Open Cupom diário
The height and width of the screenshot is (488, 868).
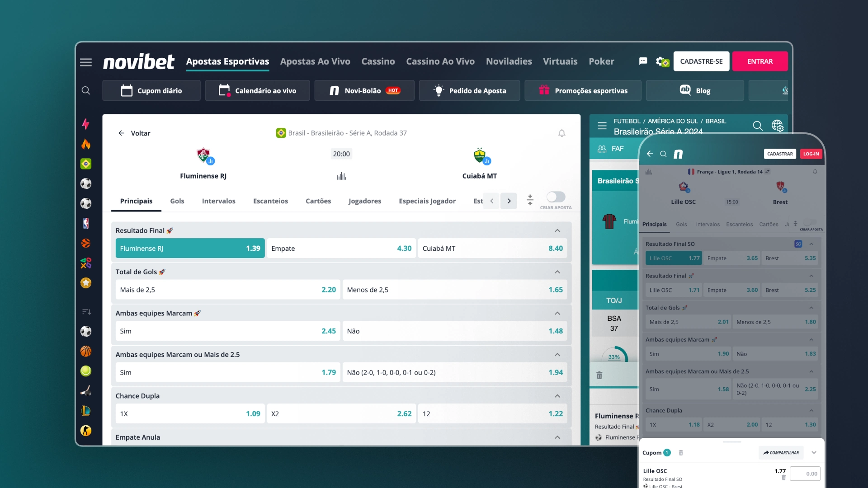(x=151, y=90)
